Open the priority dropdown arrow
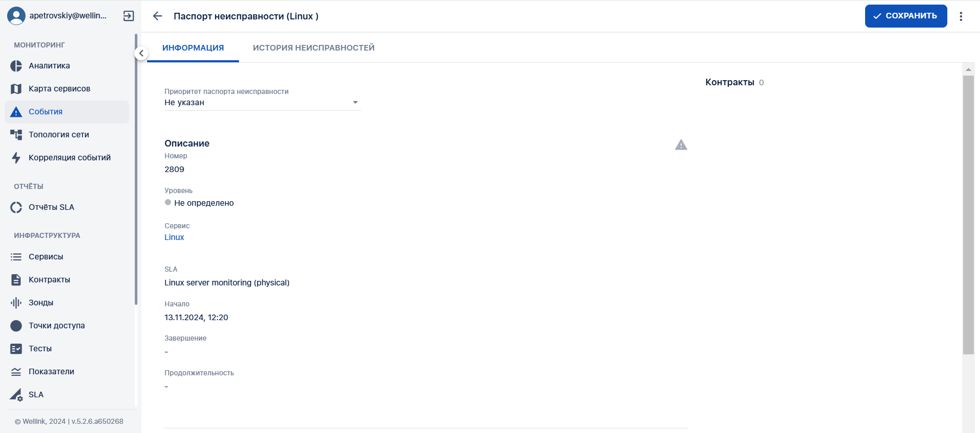This screenshot has width=980, height=433. coord(355,103)
